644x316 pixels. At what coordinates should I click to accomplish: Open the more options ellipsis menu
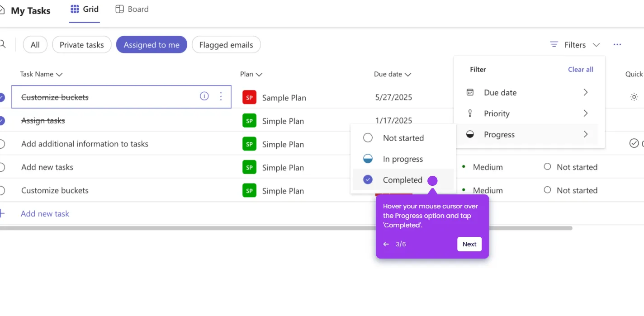(x=617, y=45)
